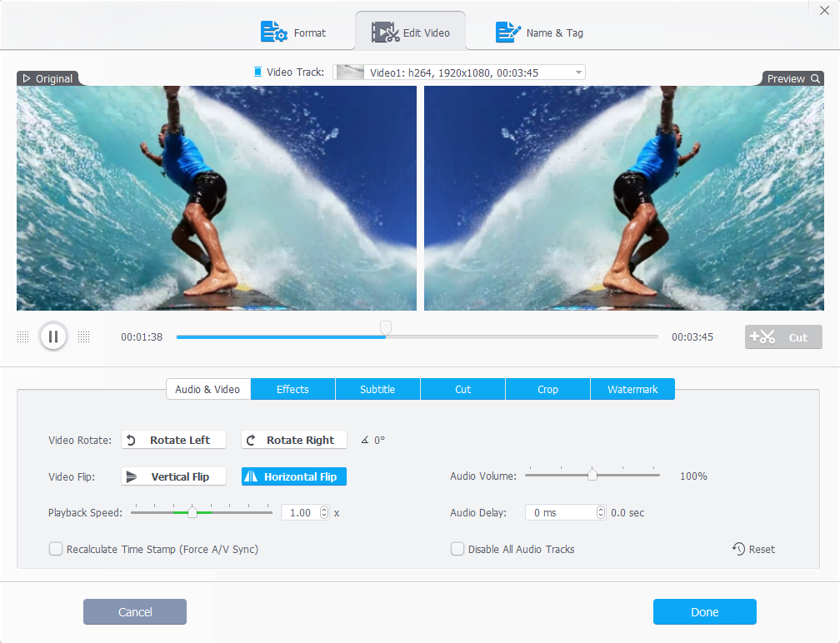840x643 pixels.
Task: Switch to the Crop tab
Action: 547,389
